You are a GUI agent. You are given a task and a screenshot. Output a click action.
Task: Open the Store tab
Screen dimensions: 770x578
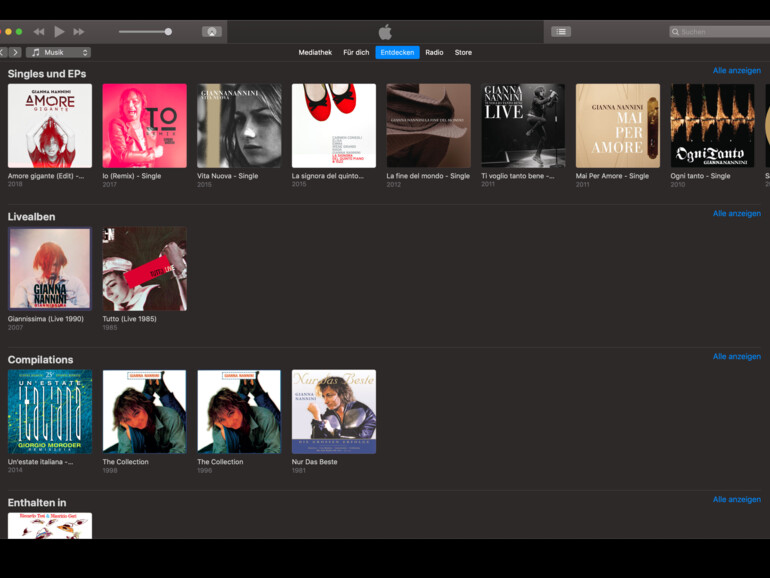(463, 53)
